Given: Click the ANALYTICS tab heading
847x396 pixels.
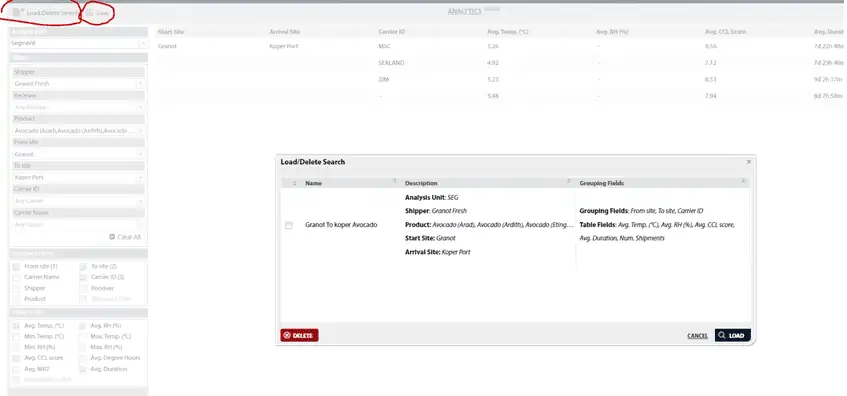Looking at the screenshot, I should 464,11.
